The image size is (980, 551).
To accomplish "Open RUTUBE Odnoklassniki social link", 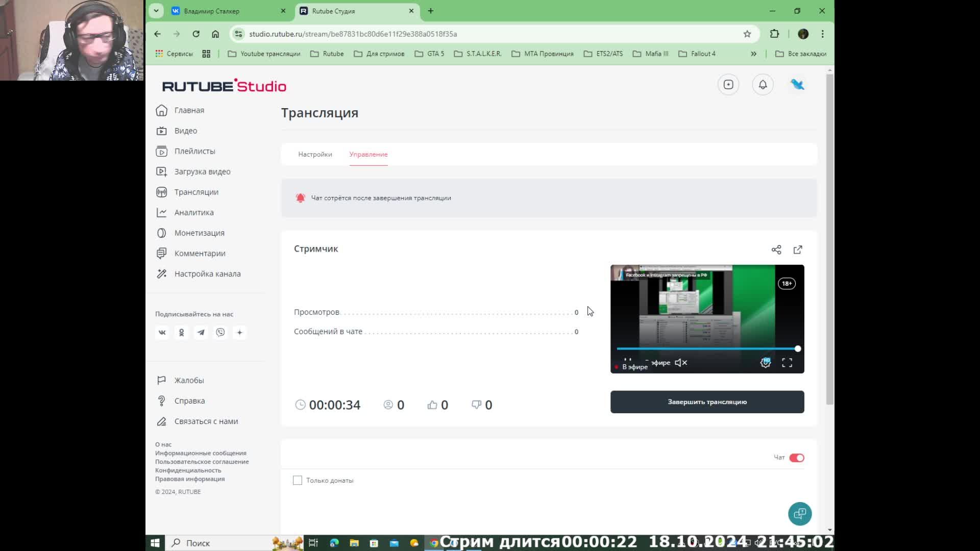I will (x=181, y=333).
